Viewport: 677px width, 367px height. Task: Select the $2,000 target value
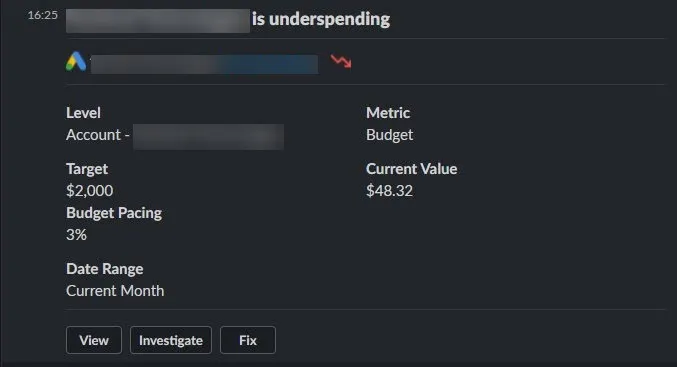90,191
